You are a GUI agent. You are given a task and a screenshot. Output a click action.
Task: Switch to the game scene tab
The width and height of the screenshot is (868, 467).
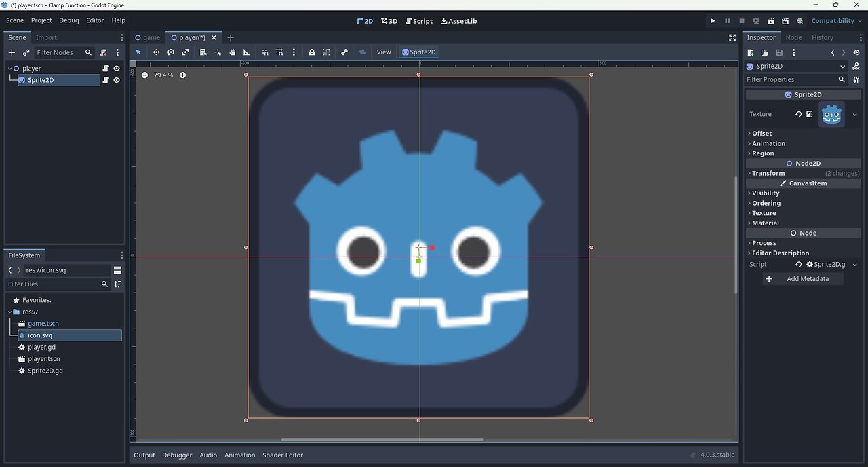click(148, 38)
